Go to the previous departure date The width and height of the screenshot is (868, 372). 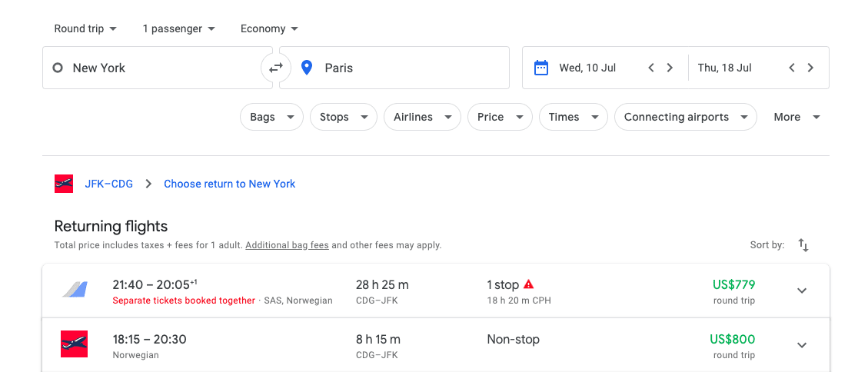[651, 68]
